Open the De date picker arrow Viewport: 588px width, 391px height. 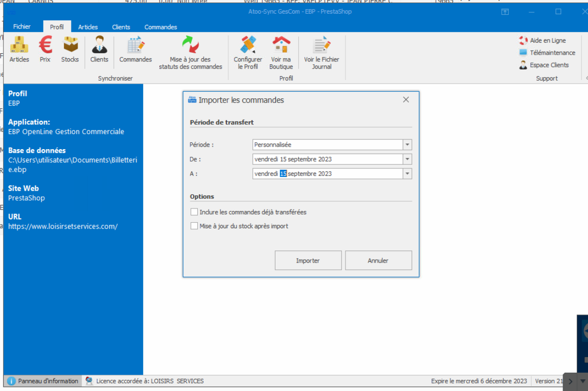click(x=407, y=159)
